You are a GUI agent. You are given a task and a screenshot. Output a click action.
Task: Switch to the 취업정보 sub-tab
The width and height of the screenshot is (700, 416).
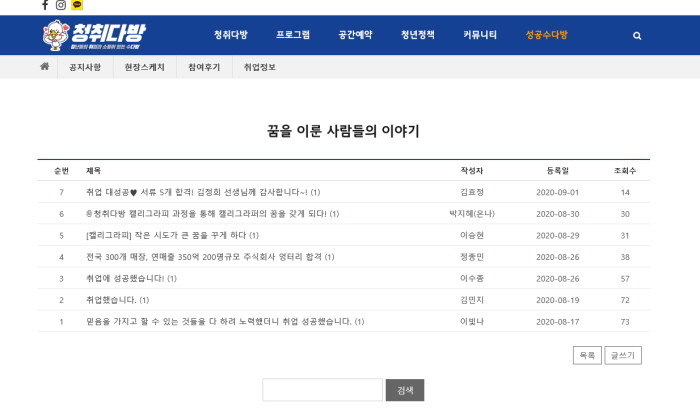(x=260, y=67)
